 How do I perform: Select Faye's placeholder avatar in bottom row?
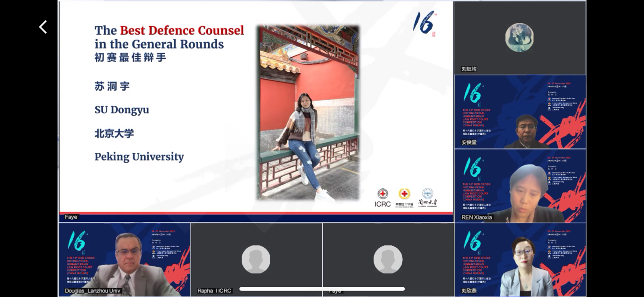tap(388, 259)
